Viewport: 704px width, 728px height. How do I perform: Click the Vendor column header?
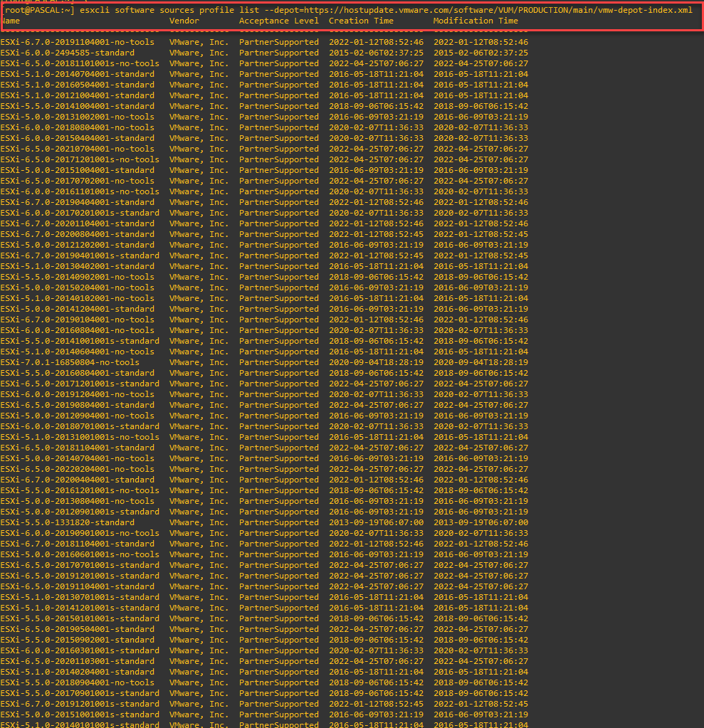pyautogui.click(x=184, y=21)
